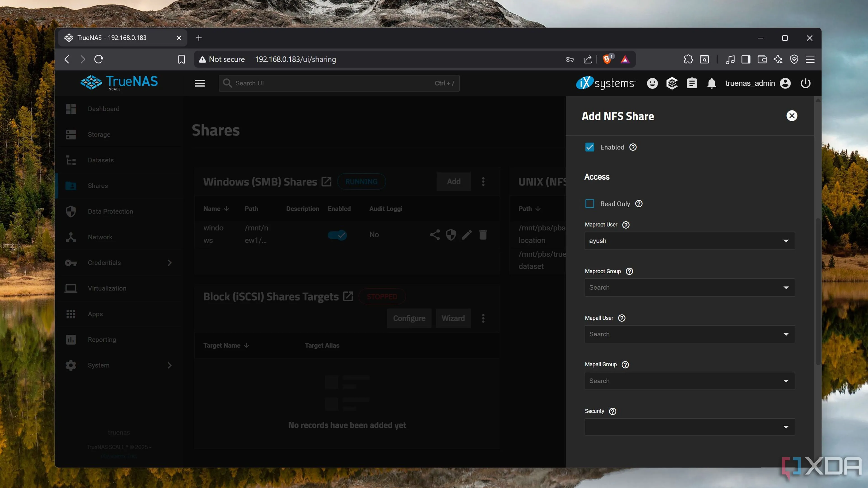Click Add button for SMB shares

pos(453,181)
